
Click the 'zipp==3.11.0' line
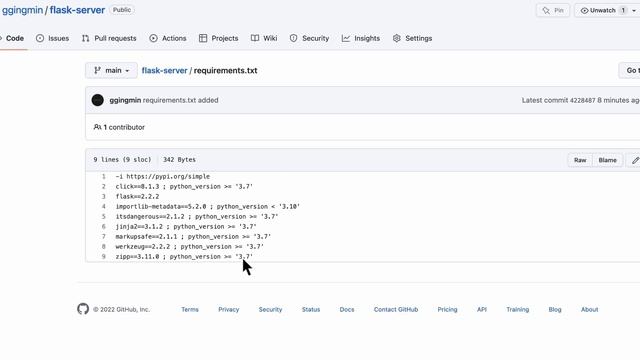(184, 256)
